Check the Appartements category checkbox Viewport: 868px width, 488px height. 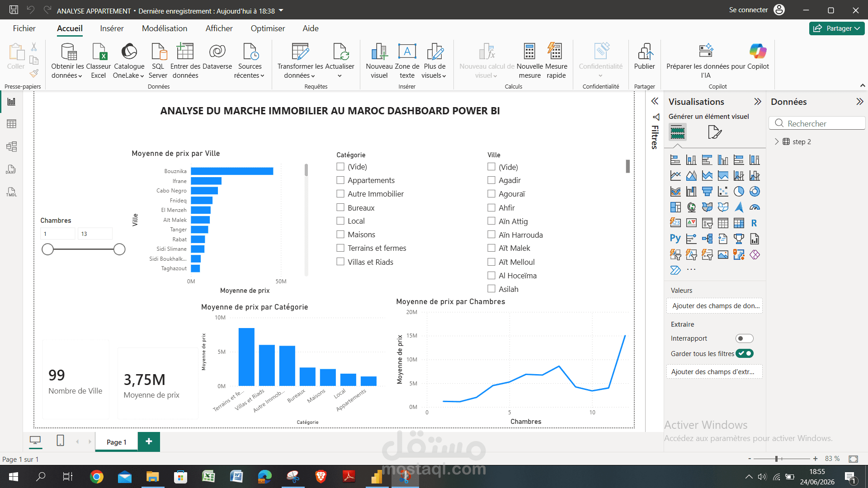click(340, 180)
